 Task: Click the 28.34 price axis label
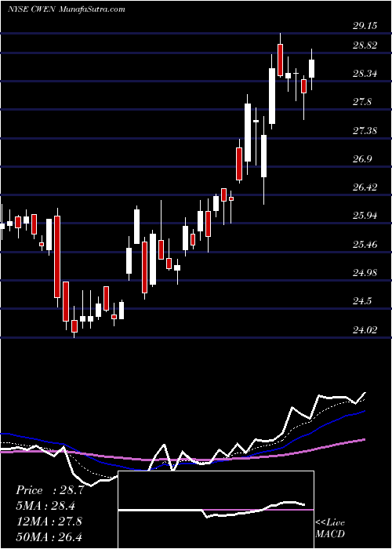pos(365,74)
